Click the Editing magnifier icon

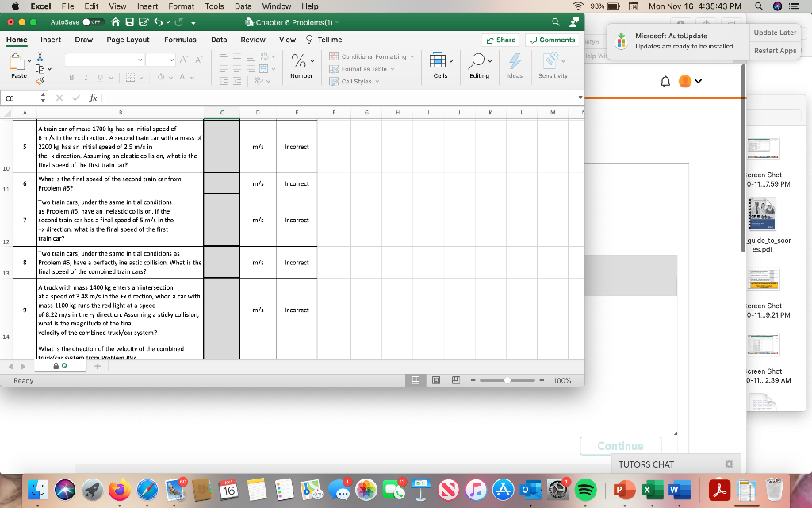coord(477,60)
